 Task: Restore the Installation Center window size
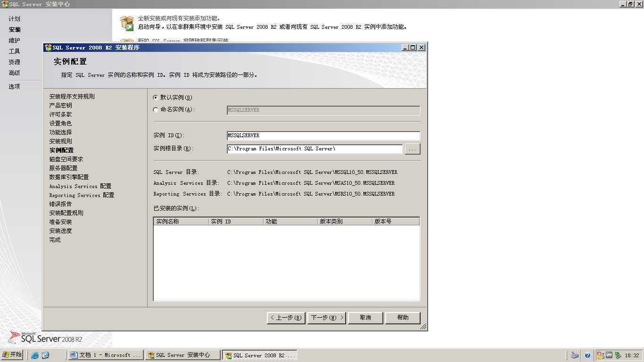click(x=631, y=4)
